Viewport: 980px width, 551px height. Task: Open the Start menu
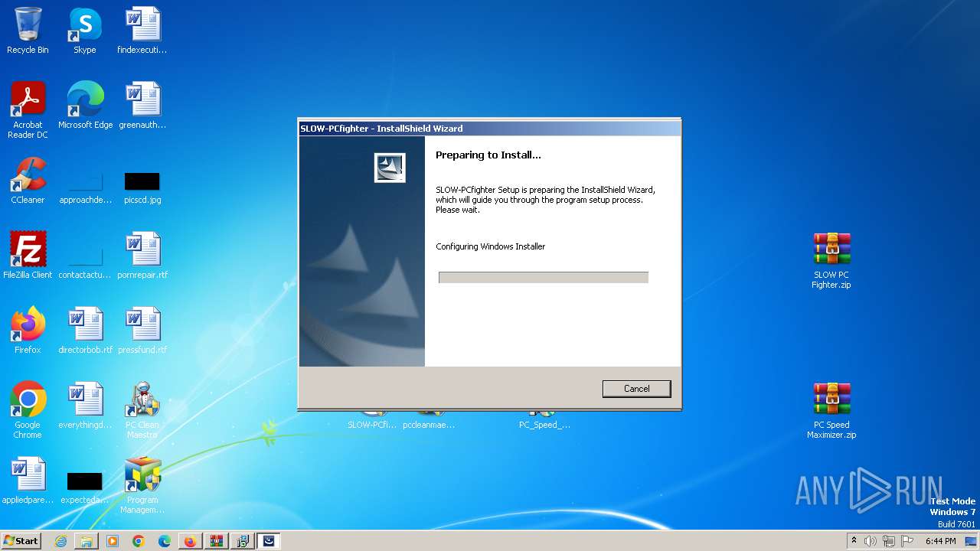(21, 540)
